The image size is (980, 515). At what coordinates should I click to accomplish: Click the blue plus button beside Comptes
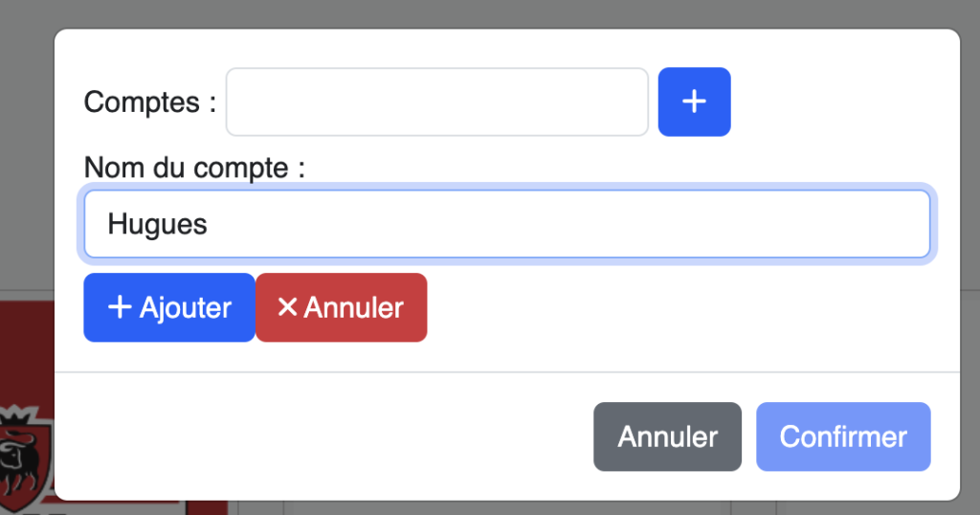tap(694, 101)
